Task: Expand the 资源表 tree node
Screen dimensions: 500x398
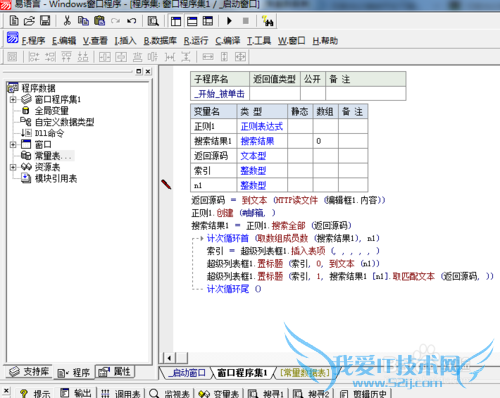Action: [x=13, y=167]
